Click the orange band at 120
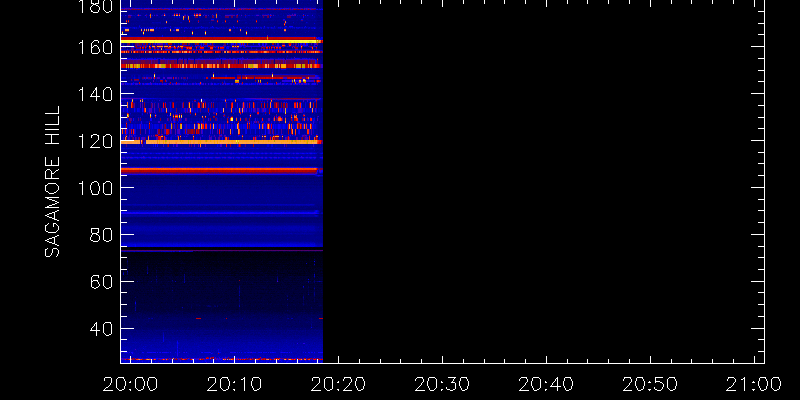Screen dimensions: 800x400 point(221,142)
